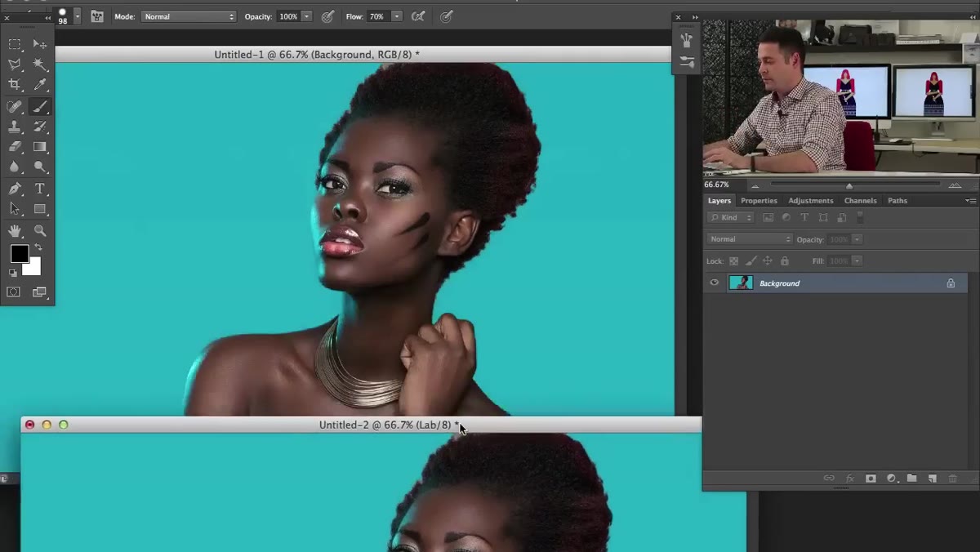Select the Dodge tool
Image resolution: width=980 pixels, height=552 pixels.
point(39,167)
